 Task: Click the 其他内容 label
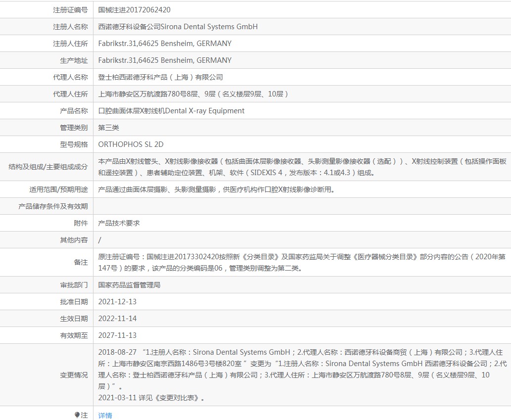[x=74, y=240]
